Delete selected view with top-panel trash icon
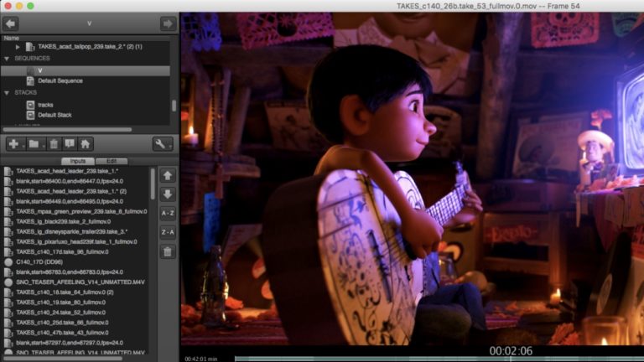 pyautogui.click(x=54, y=144)
